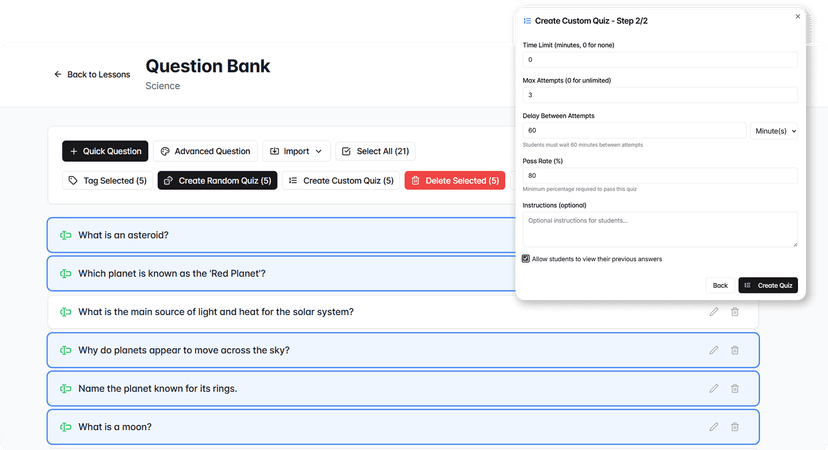Edit the 'What is a moon?' question
The height and width of the screenshot is (450, 828).
point(714,427)
